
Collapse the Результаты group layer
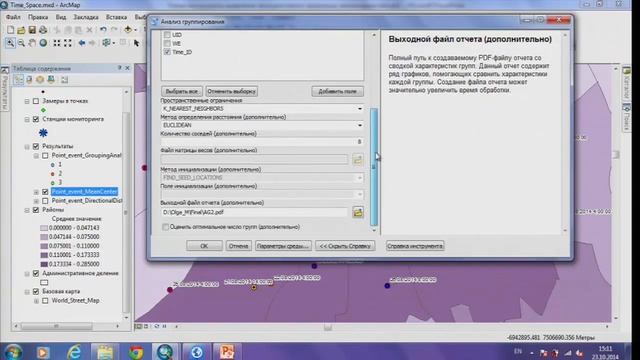coord(27,146)
